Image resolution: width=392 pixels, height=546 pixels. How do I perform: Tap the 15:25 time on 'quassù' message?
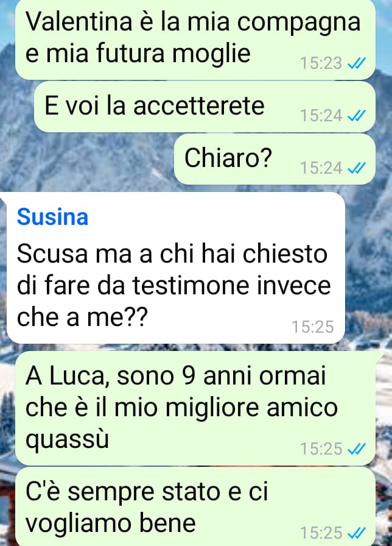tap(321, 448)
